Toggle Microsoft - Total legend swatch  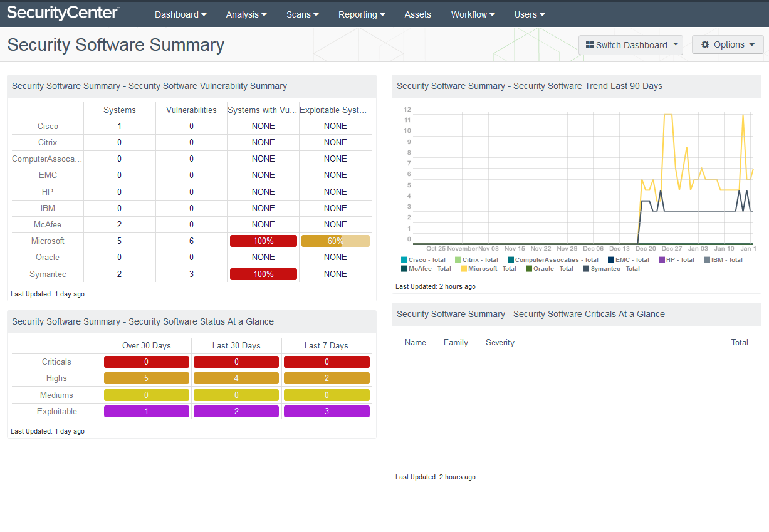click(464, 269)
